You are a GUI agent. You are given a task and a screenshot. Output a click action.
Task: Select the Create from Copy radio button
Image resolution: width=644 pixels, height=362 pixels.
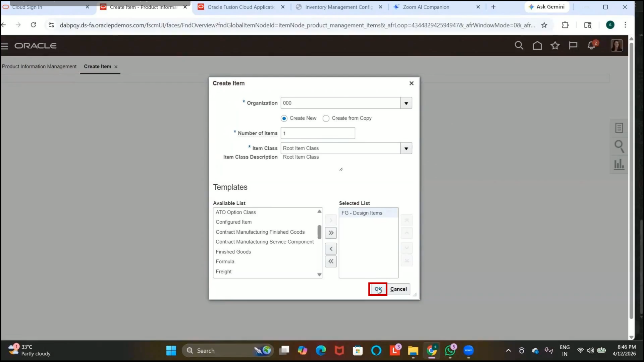coord(326,118)
